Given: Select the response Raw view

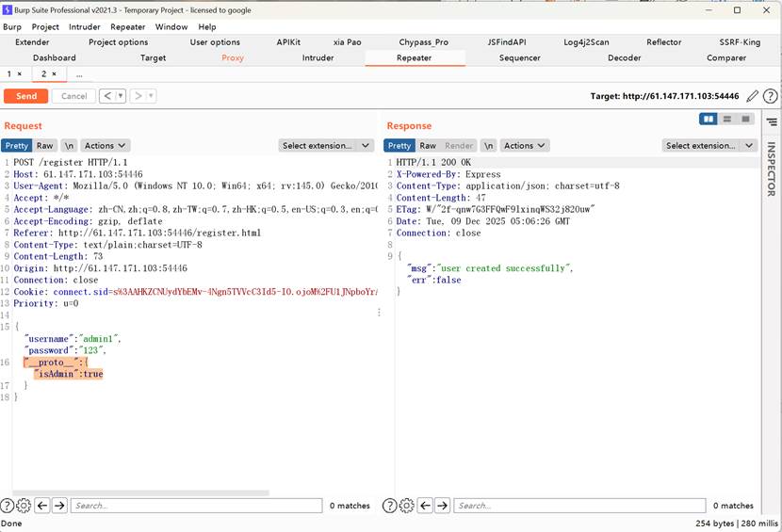Looking at the screenshot, I should click(428, 146).
